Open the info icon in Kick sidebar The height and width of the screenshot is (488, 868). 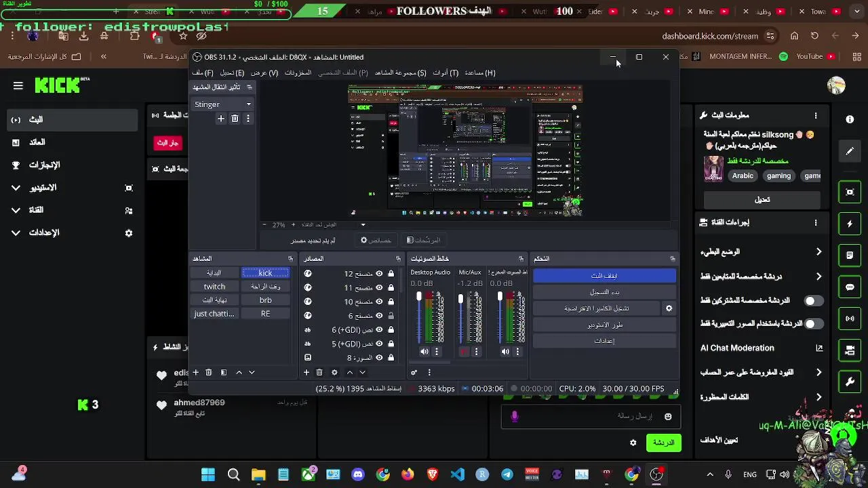pyautogui.click(x=850, y=119)
